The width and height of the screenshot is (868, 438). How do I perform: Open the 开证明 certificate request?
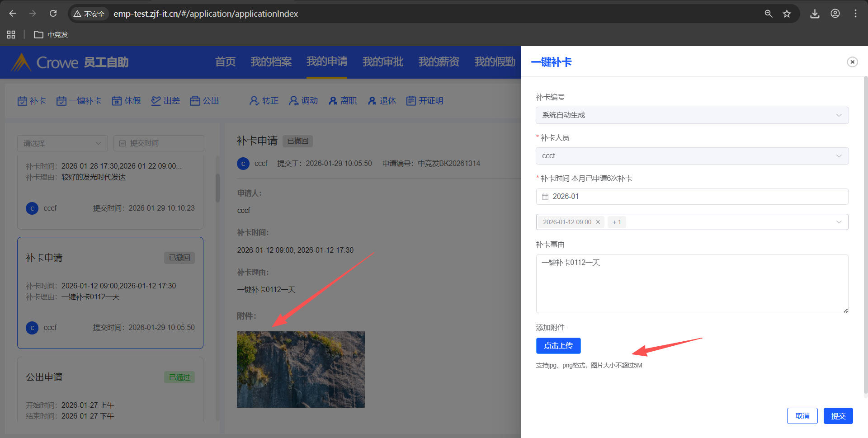tap(425, 101)
